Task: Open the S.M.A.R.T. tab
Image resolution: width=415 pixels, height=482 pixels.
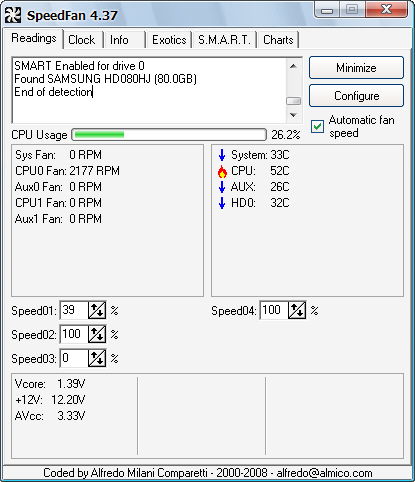Action: [x=224, y=40]
